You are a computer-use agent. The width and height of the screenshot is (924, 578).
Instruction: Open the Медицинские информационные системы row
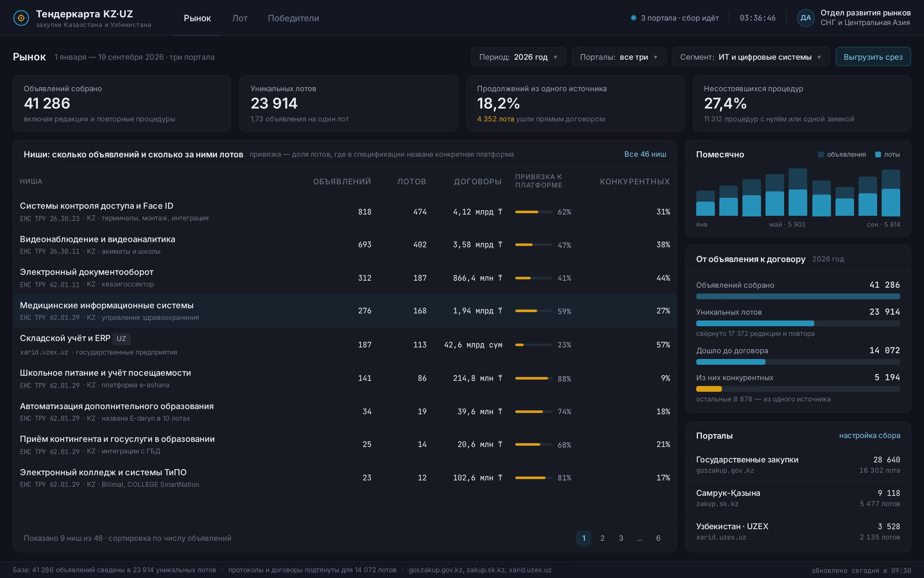point(345,311)
